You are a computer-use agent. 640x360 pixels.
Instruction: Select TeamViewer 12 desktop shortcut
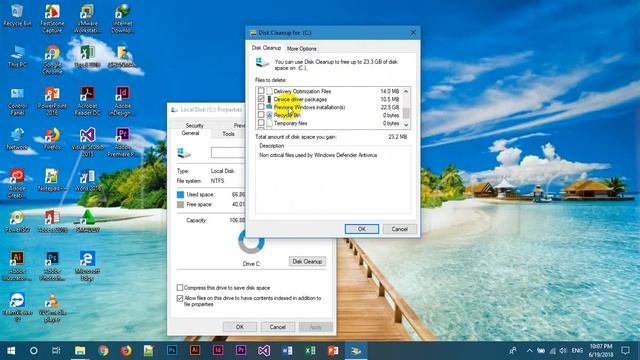pos(17,307)
